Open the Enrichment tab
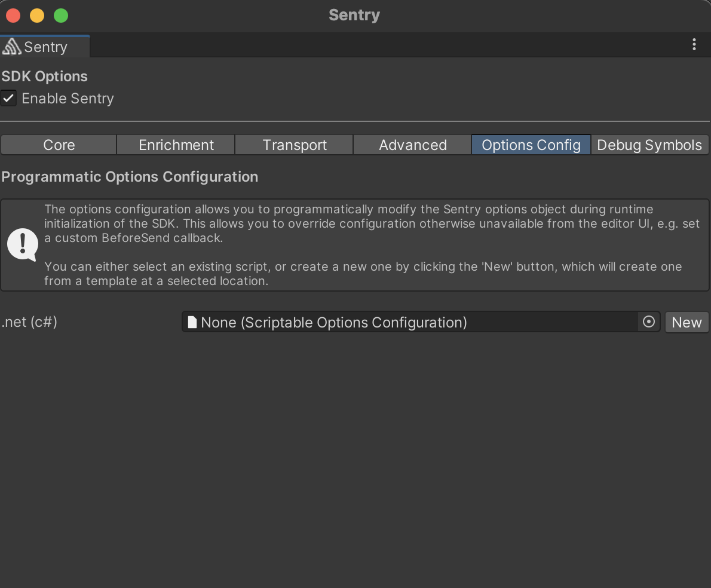The width and height of the screenshot is (711, 588). pos(176,145)
